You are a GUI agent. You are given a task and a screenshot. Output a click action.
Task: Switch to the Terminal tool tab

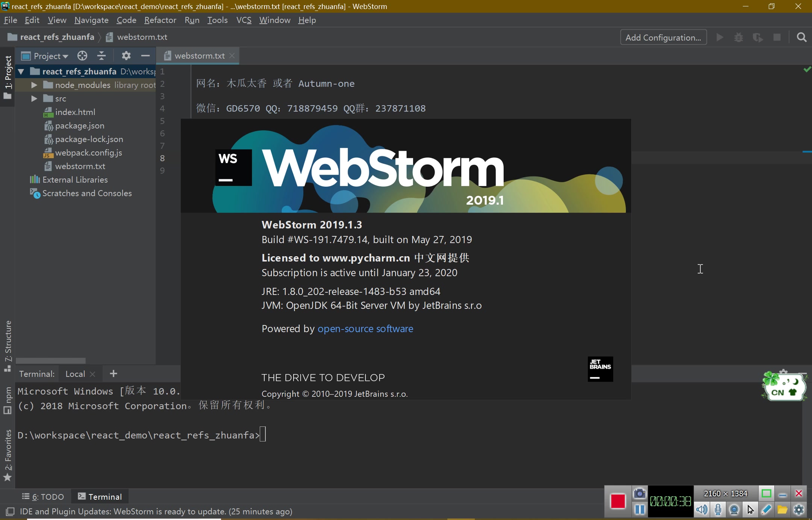point(100,497)
